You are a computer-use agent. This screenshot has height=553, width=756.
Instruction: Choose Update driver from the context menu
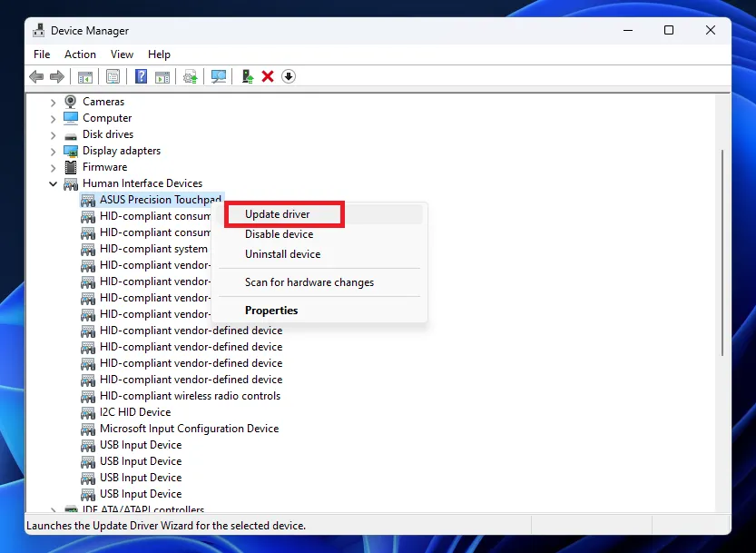[x=321, y=214]
